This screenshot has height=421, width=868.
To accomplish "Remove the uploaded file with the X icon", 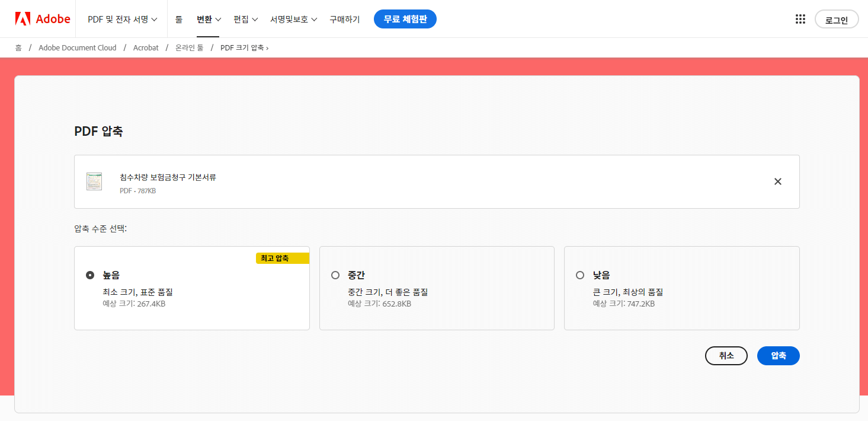I will point(777,181).
